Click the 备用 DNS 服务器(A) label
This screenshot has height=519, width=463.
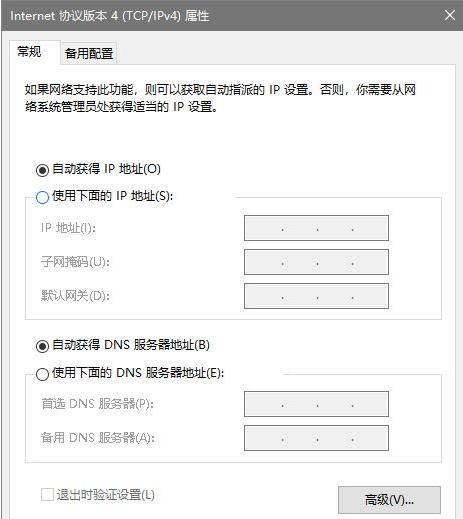click(98, 438)
